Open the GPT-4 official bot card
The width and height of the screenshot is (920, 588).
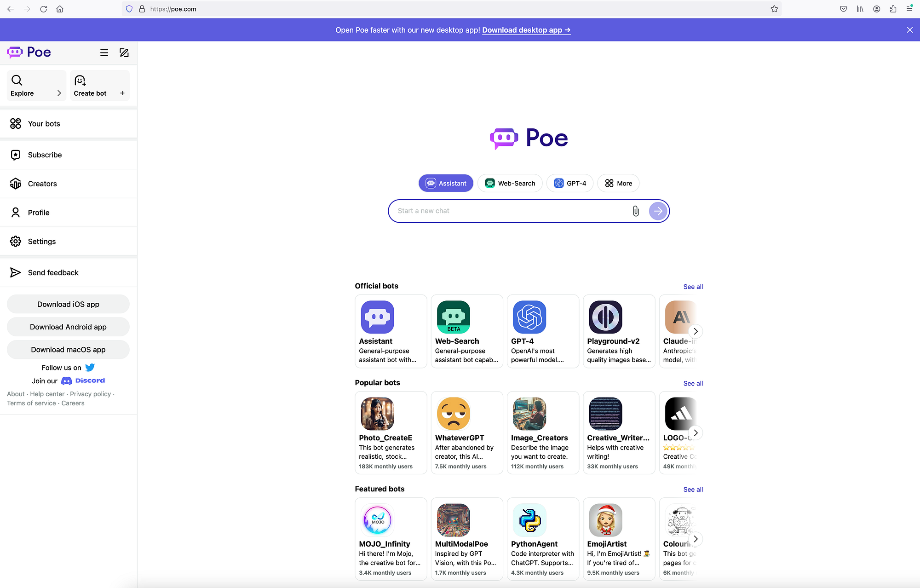tap(543, 331)
